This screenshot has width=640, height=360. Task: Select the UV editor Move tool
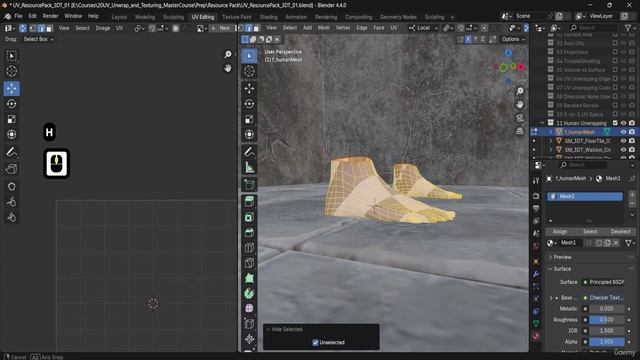coord(11,88)
